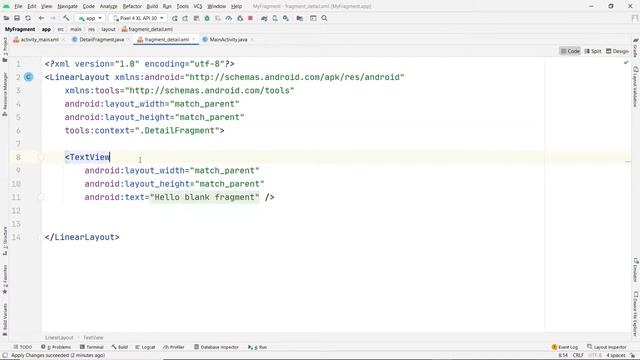Click the Forward navigation arrow
This screenshot has width=640, height=360.
(x=53, y=18)
